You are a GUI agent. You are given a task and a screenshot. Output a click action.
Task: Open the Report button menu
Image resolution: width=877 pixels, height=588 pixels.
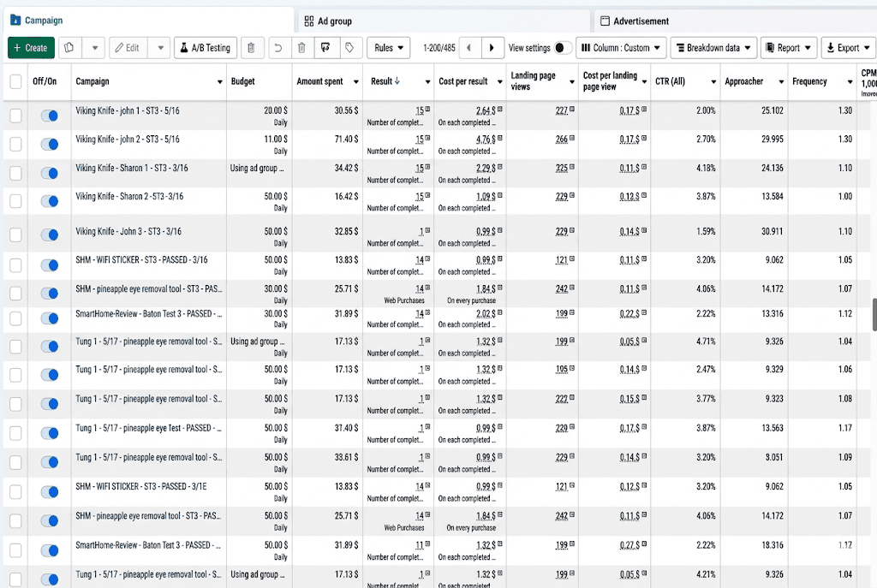click(x=788, y=48)
